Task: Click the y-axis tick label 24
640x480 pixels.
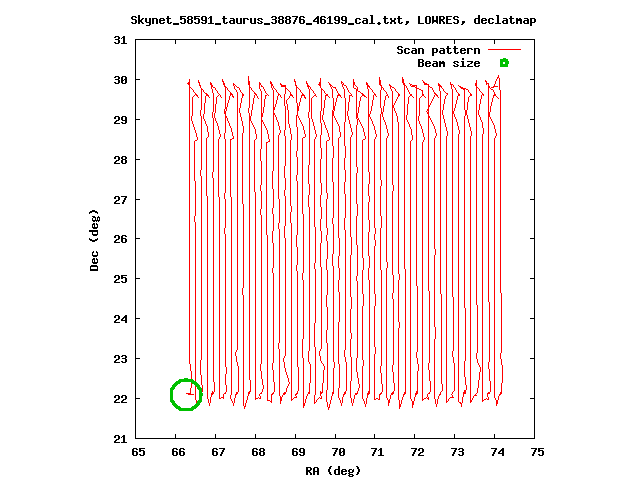Action: coord(120,319)
